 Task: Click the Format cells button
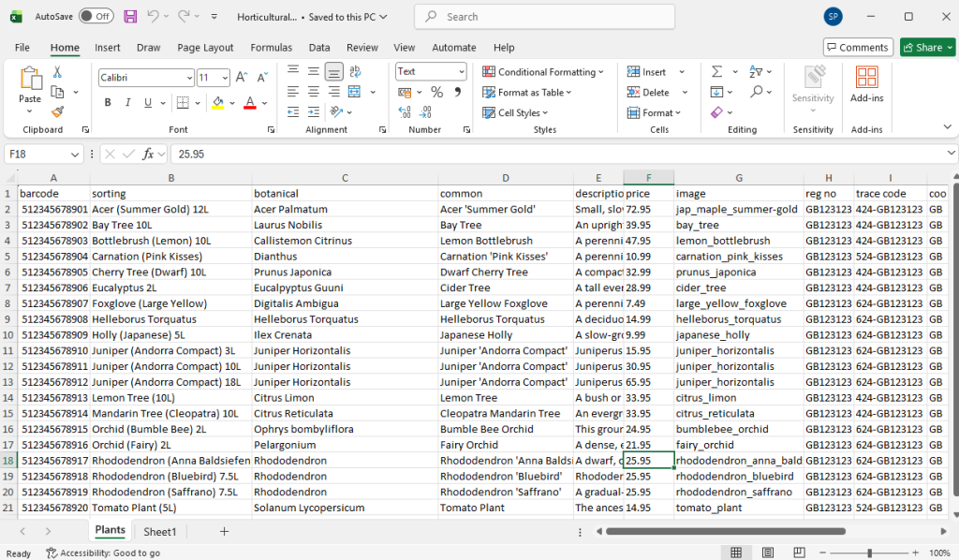pyautogui.click(x=654, y=112)
